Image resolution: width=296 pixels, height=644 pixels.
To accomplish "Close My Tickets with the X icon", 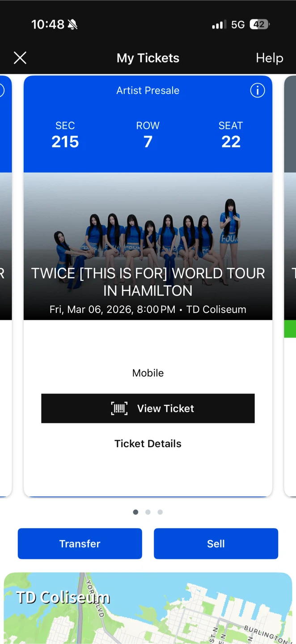I will pyautogui.click(x=20, y=58).
